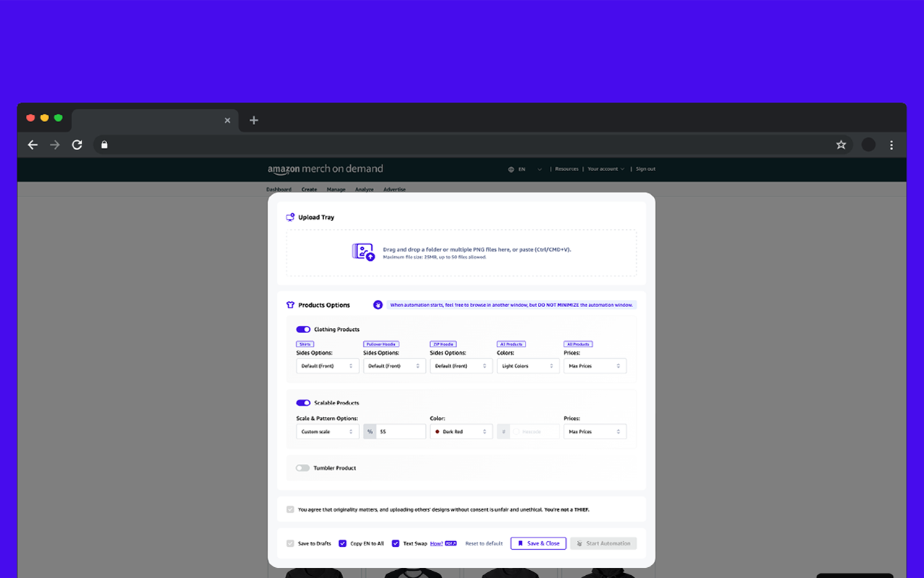The image size is (924, 578).
Task: Open a new browser tab
Action: point(253,120)
